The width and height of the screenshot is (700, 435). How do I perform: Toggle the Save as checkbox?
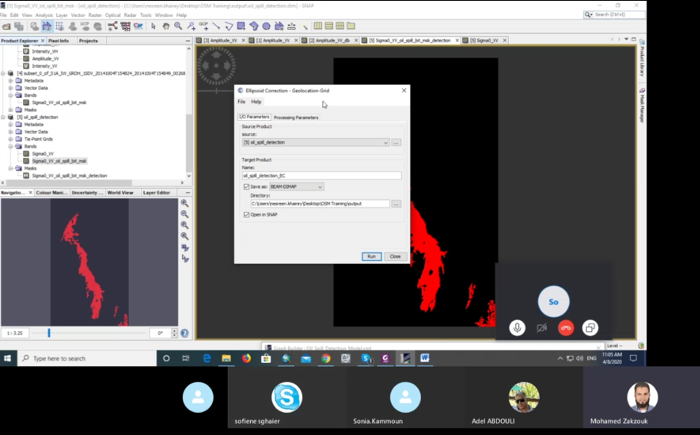click(x=246, y=187)
